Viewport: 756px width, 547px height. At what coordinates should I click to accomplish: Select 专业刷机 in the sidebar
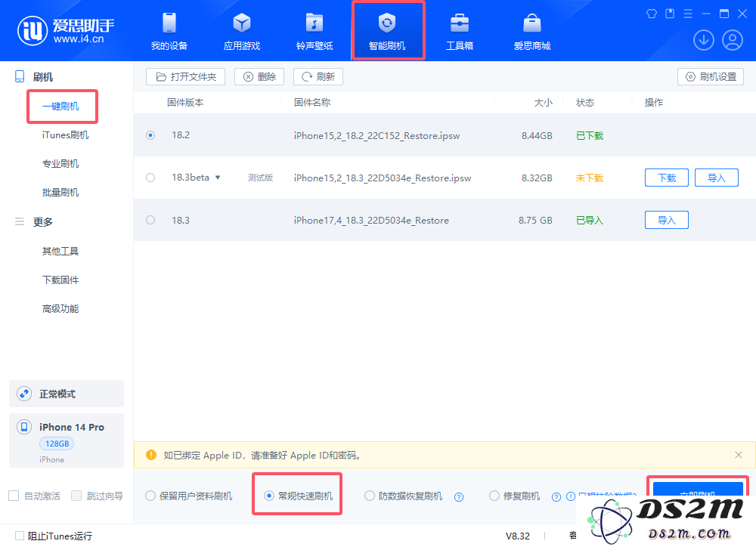tap(60, 164)
